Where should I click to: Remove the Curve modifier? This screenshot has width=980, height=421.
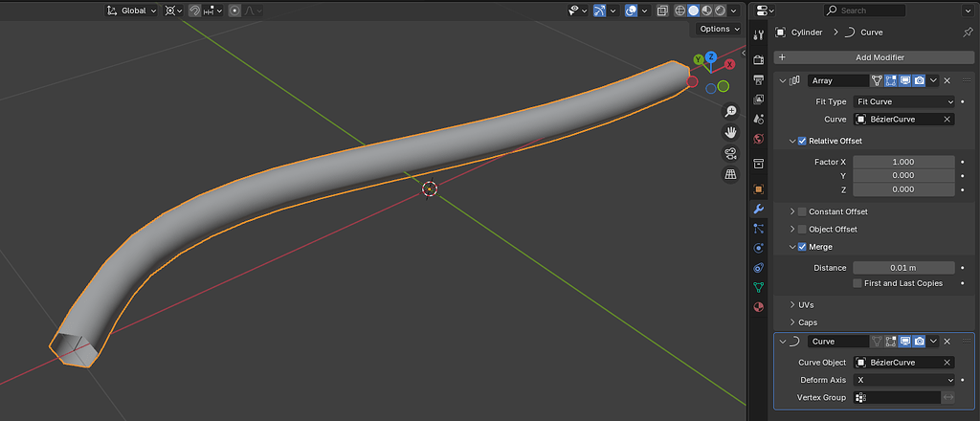pyautogui.click(x=947, y=342)
